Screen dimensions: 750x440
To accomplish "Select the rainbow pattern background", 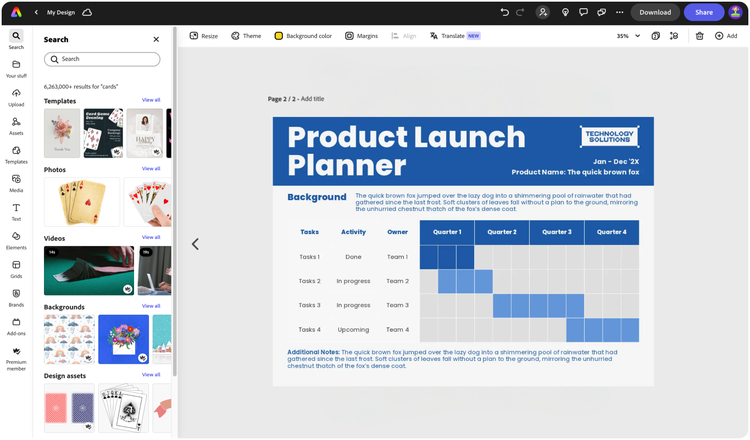I will pos(69,339).
